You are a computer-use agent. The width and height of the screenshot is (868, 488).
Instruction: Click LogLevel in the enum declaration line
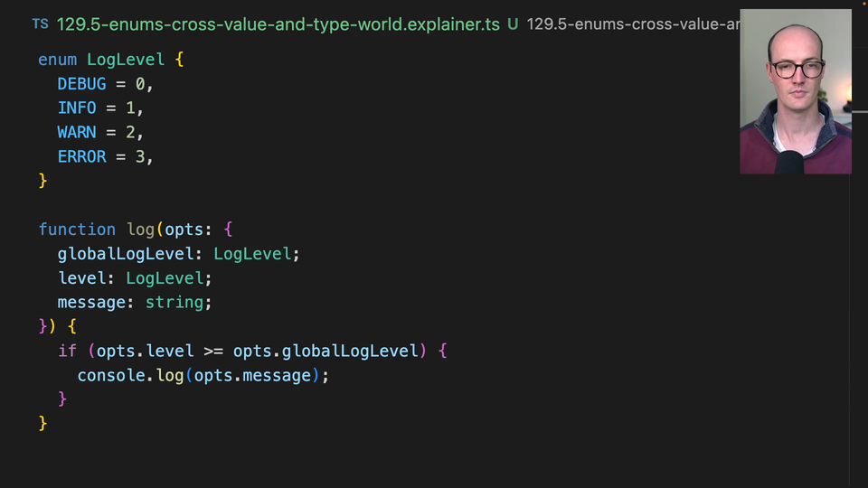point(126,60)
